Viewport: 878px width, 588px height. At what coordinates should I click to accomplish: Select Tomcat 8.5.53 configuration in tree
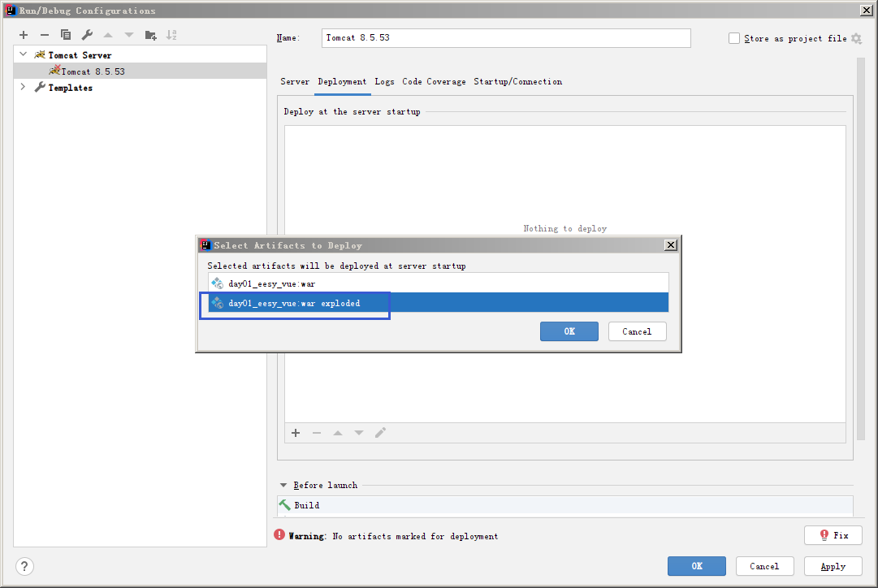140,71
